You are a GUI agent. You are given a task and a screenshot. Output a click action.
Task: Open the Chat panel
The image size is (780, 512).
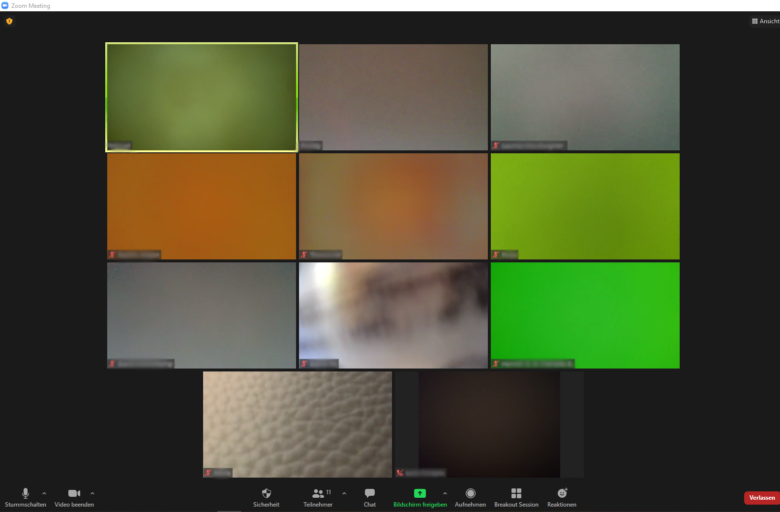pos(370,494)
